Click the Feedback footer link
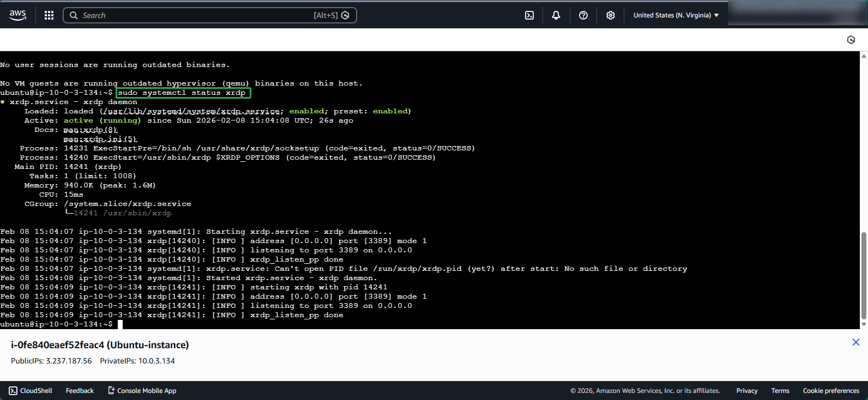This screenshot has width=868, height=400. (80, 391)
